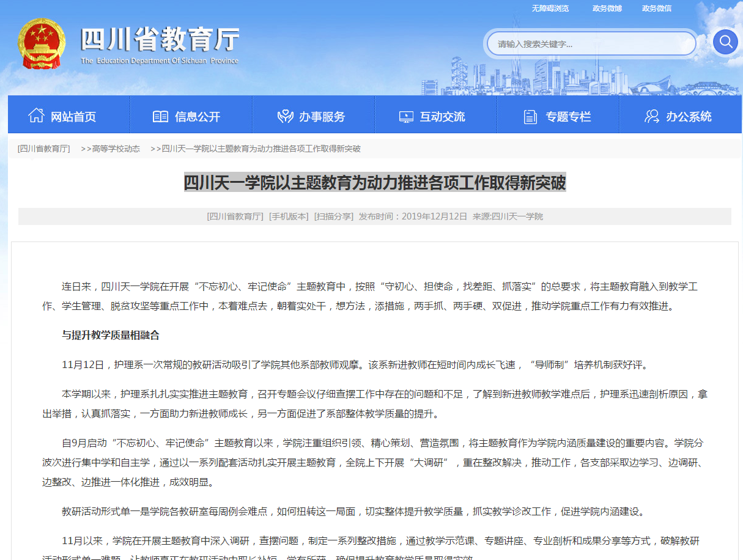The image size is (743, 560).
Task: Open the 政务微信 link
Action: pyautogui.click(x=656, y=8)
